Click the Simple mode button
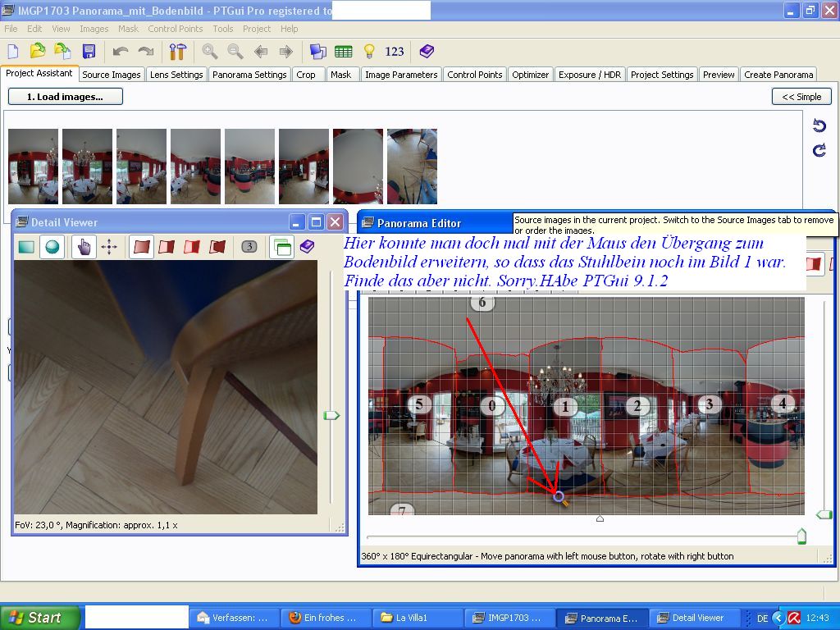The image size is (840, 630). [801, 97]
